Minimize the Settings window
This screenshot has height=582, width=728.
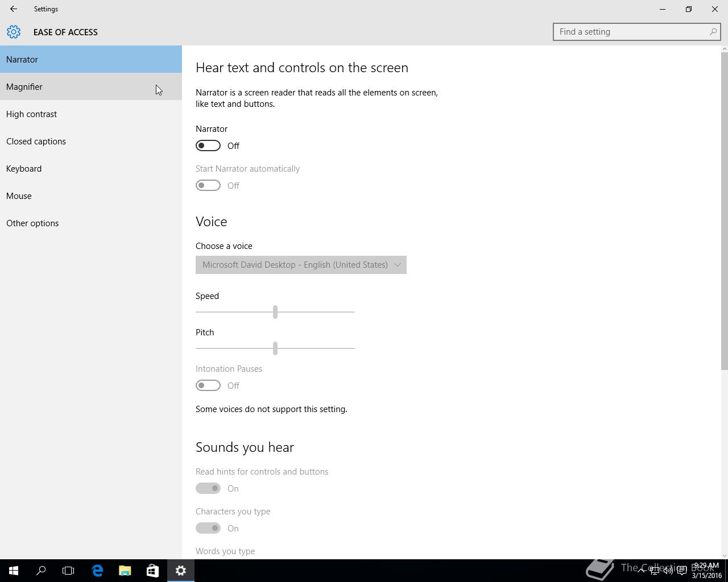[663, 9]
